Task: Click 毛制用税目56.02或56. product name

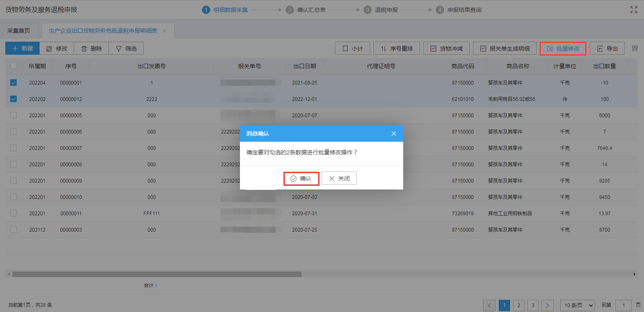Action: point(512,99)
